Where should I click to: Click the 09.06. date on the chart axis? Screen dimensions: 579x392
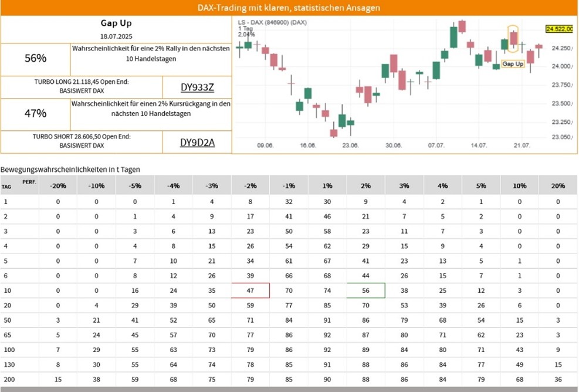(265, 146)
